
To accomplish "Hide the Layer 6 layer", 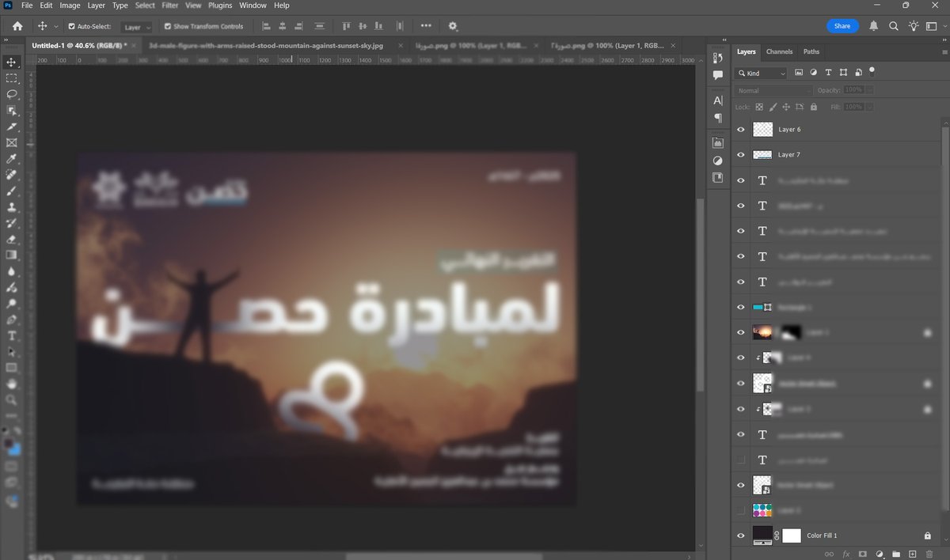I will 740,129.
